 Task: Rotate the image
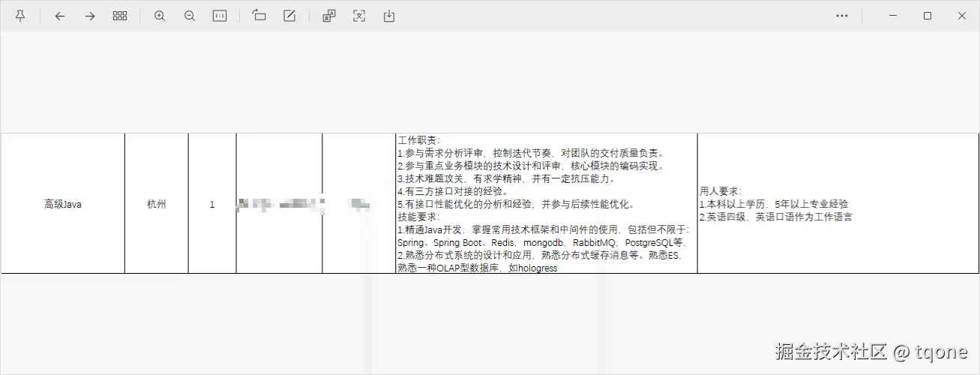pos(259,16)
